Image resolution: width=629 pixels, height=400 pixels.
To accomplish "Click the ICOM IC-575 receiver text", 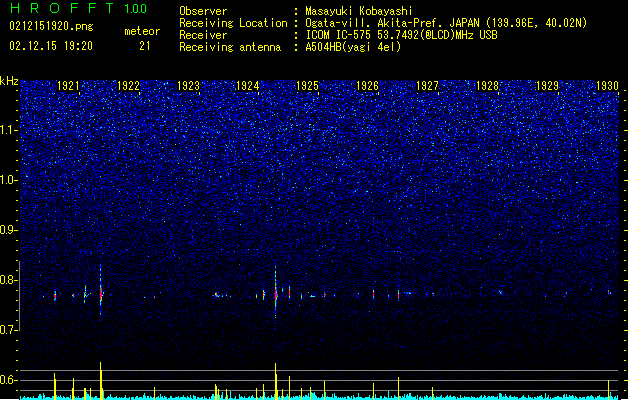I will pos(402,35).
